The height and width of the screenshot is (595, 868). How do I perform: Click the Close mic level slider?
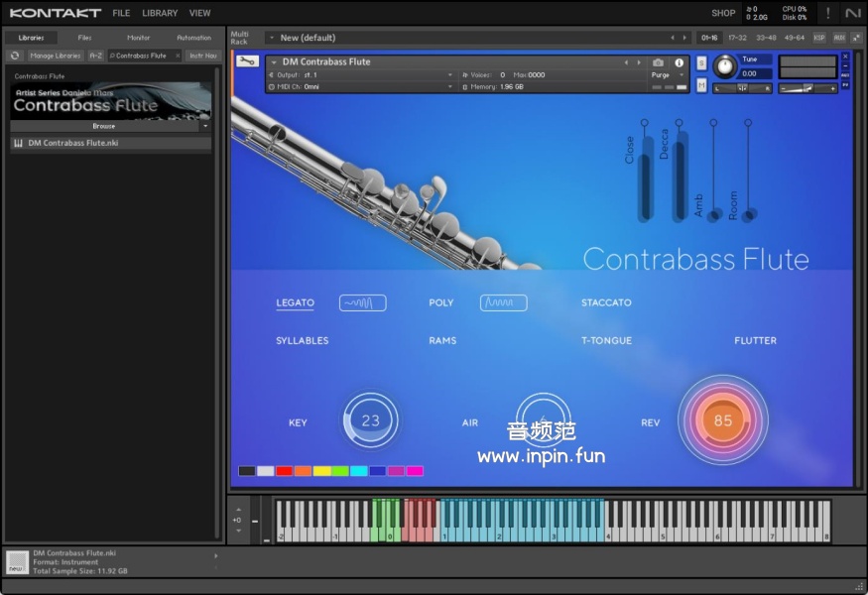click(645, 171)
